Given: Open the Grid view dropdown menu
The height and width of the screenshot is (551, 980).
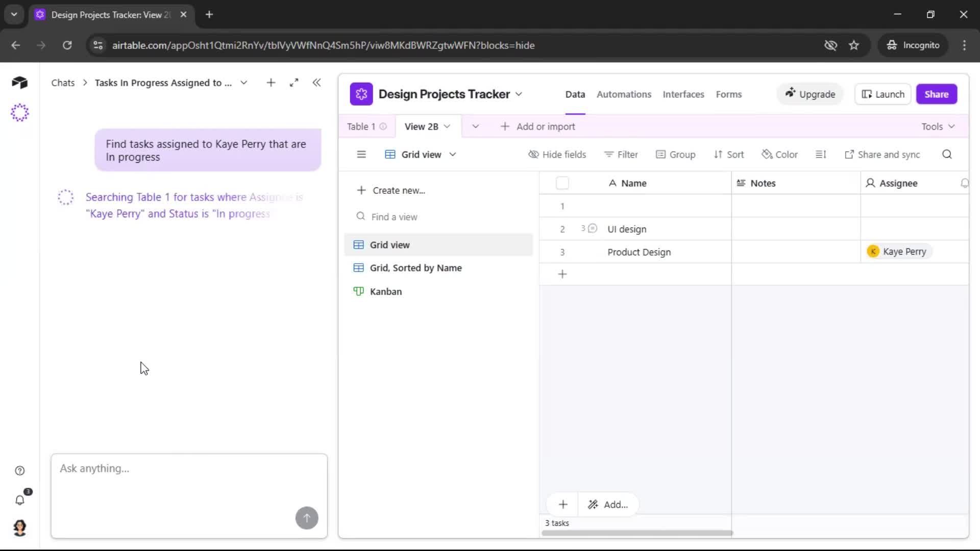Looking at the screenshot, I should pyautogui.click(x=421, y=155).
